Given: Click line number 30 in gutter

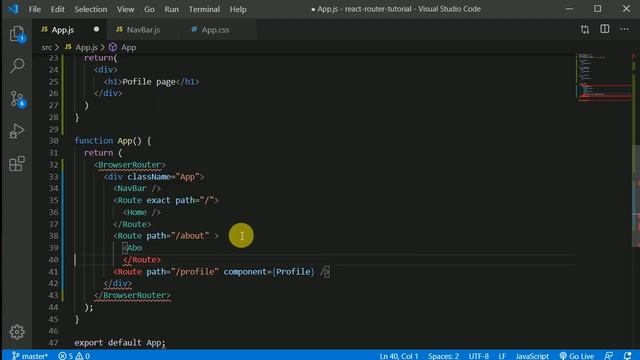Looking at the screenshot, I should coord(53,141).
